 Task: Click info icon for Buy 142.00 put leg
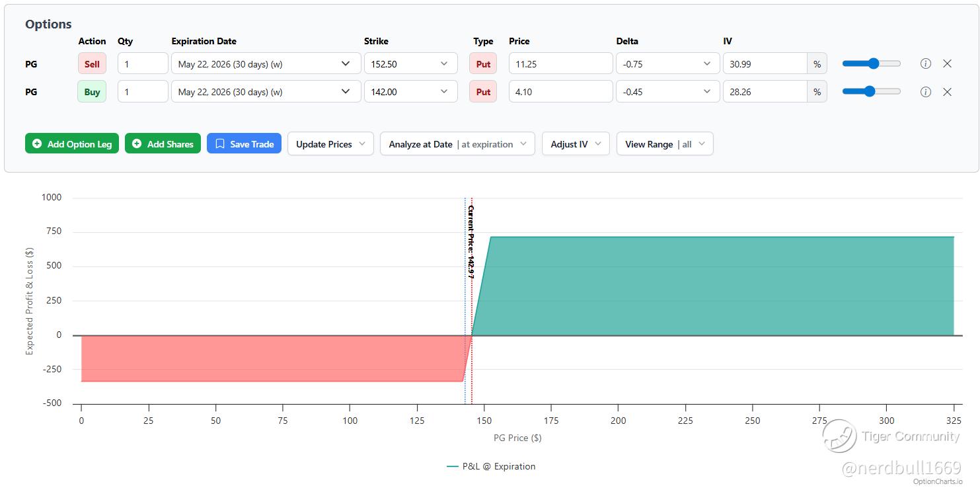[925, 92]
